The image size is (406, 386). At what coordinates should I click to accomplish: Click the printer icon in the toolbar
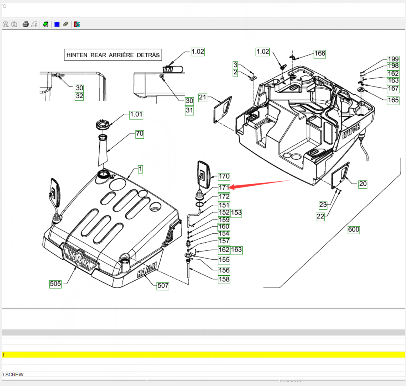pos(26,24)
